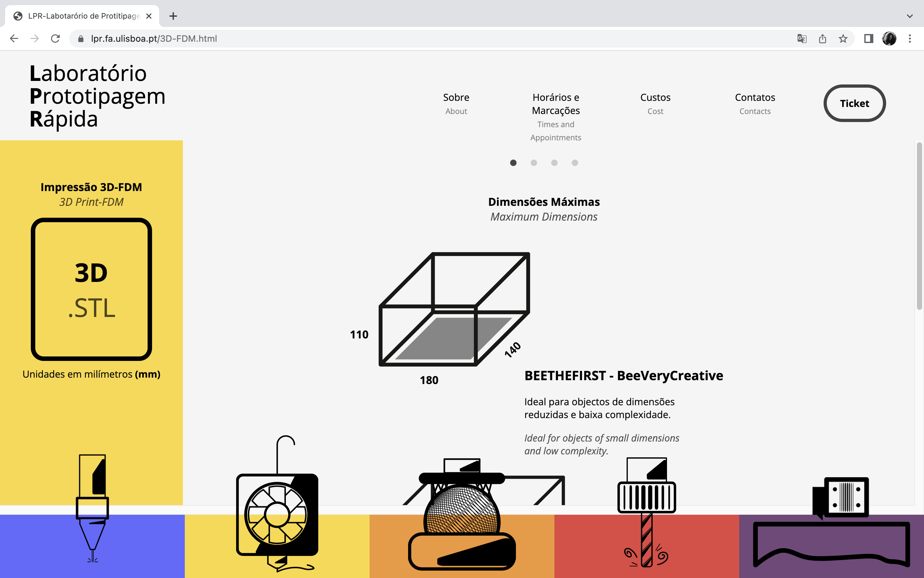Select the first carousel dot
The image size is (924, 578).
pos(513,163)
